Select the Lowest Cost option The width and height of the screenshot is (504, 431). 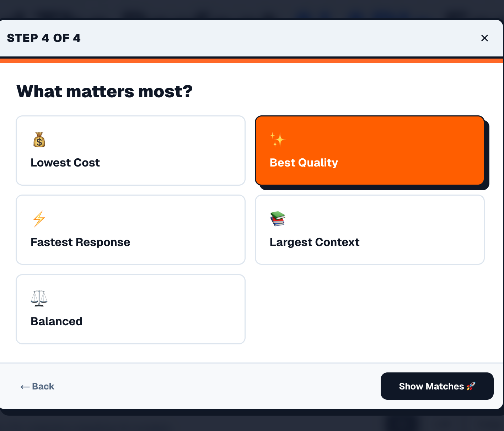(130, 151)
